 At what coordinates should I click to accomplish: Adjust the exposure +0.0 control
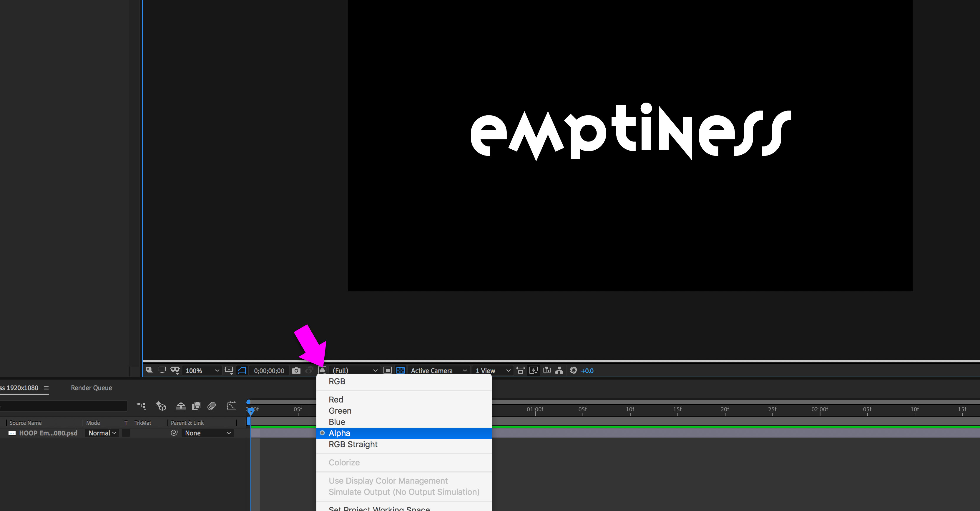pyautogui.click(x=587, y=371)
